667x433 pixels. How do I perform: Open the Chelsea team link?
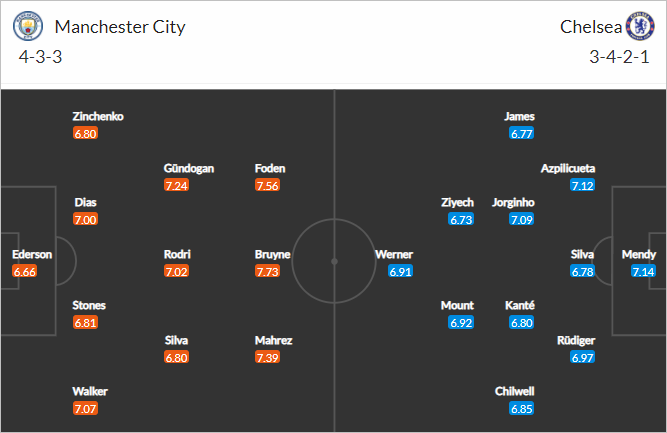coord(588,26)
